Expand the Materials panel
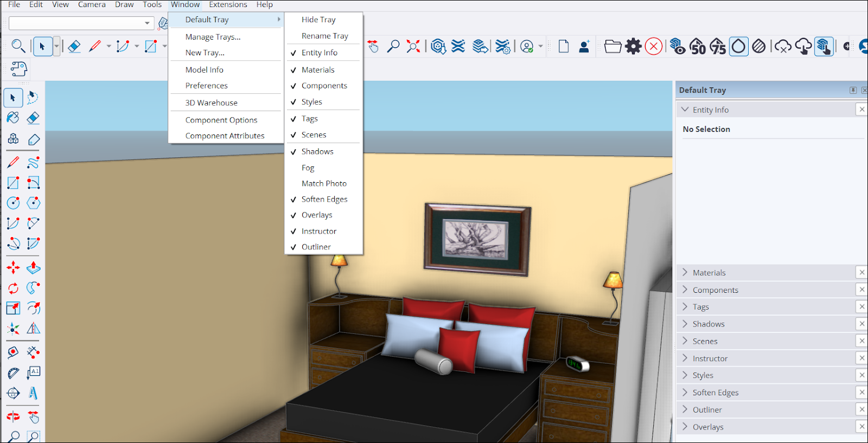 [x=709, y=273]
